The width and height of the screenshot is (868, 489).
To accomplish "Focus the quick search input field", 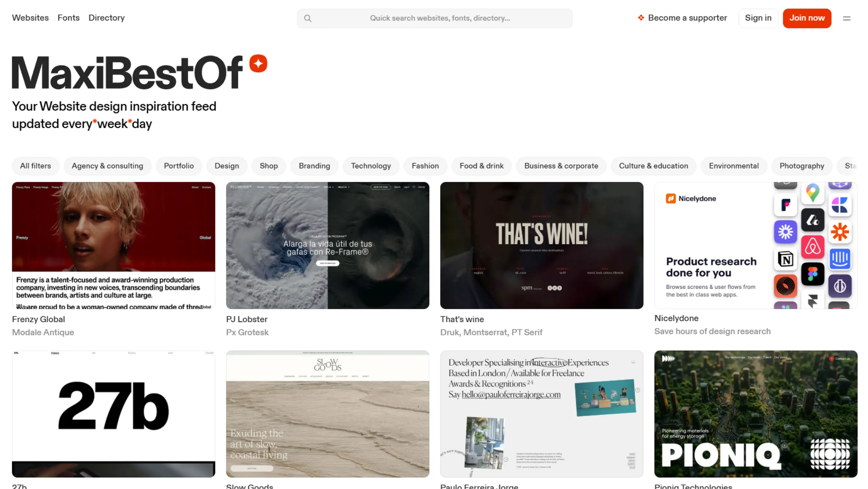I will pos(439,18).
